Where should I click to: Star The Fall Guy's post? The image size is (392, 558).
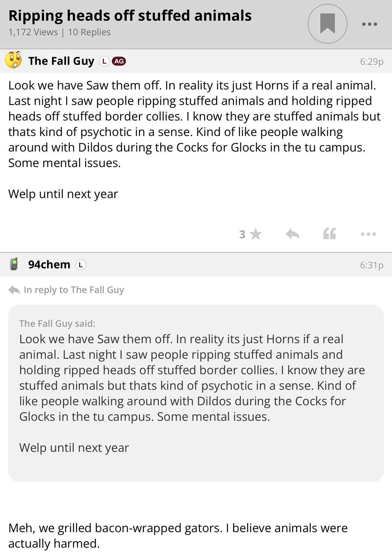click(256, 234)
